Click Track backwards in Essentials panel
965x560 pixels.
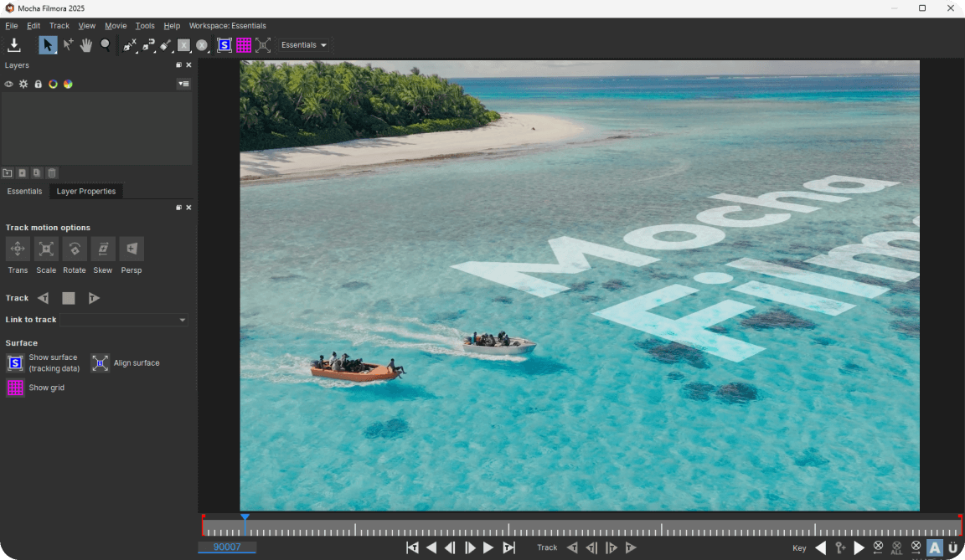(43, 298)
